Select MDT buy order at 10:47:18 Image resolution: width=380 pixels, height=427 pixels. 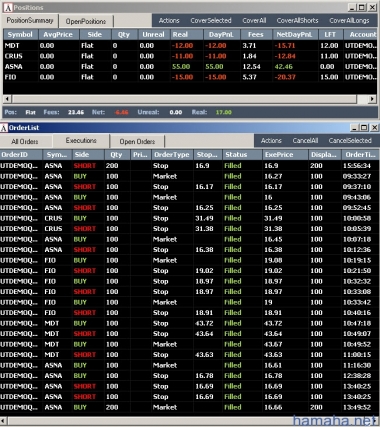point(190,323)
